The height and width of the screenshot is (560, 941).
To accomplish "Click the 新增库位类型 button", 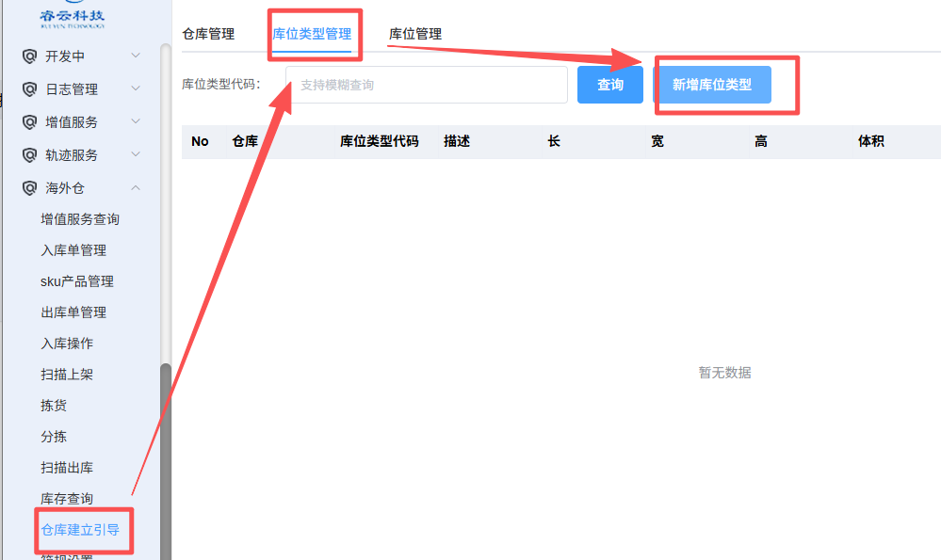I will [712, 85].
